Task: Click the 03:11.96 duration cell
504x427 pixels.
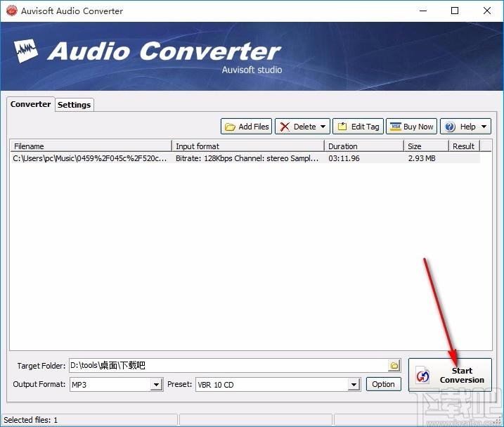Action: coord(344,158)
